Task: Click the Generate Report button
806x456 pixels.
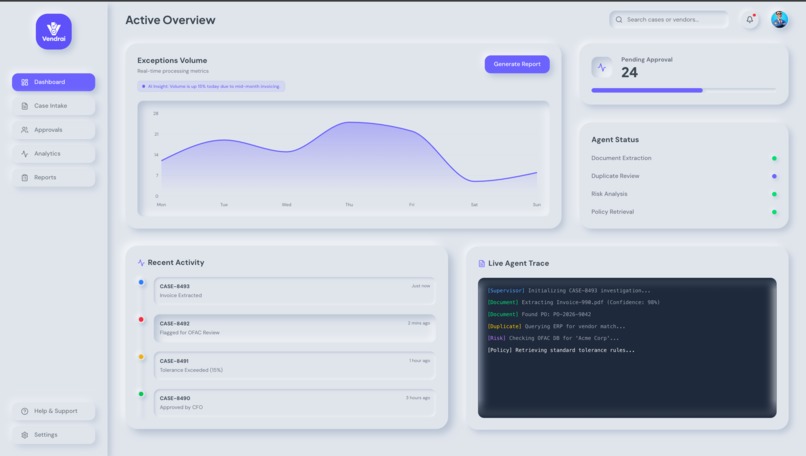Action: 517,64
